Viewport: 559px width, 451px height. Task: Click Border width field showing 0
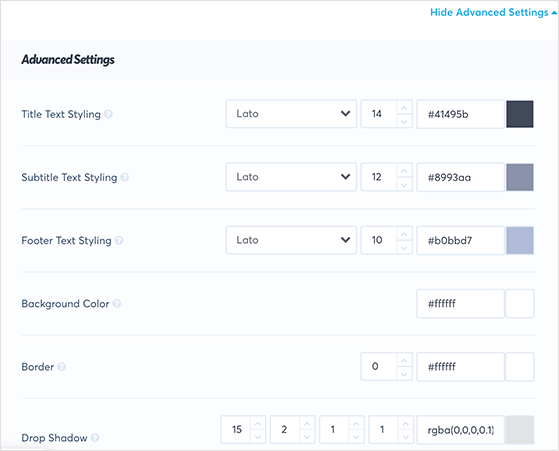379,367
